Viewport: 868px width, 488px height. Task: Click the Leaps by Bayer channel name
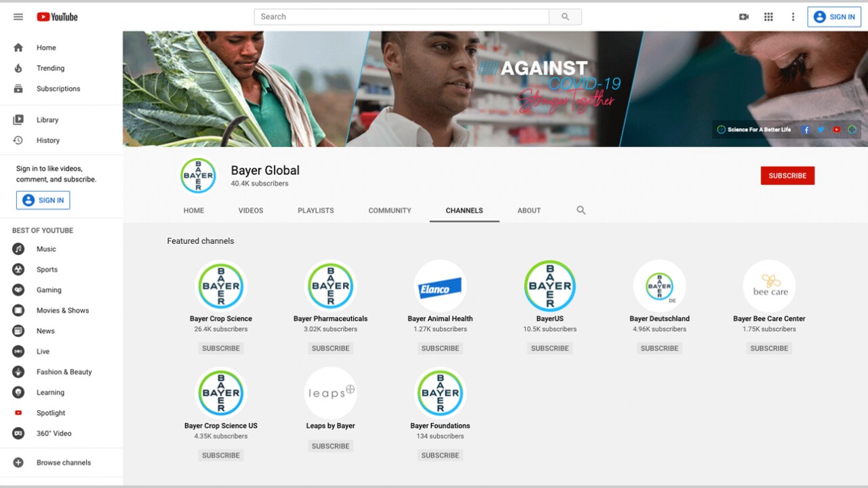pyautogui.click(x=331, y=426)
